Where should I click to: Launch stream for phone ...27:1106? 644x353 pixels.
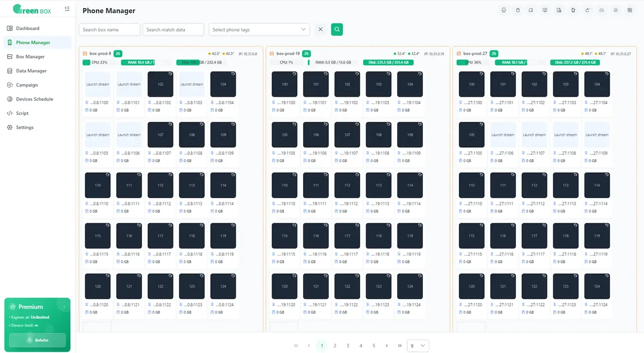503,135
